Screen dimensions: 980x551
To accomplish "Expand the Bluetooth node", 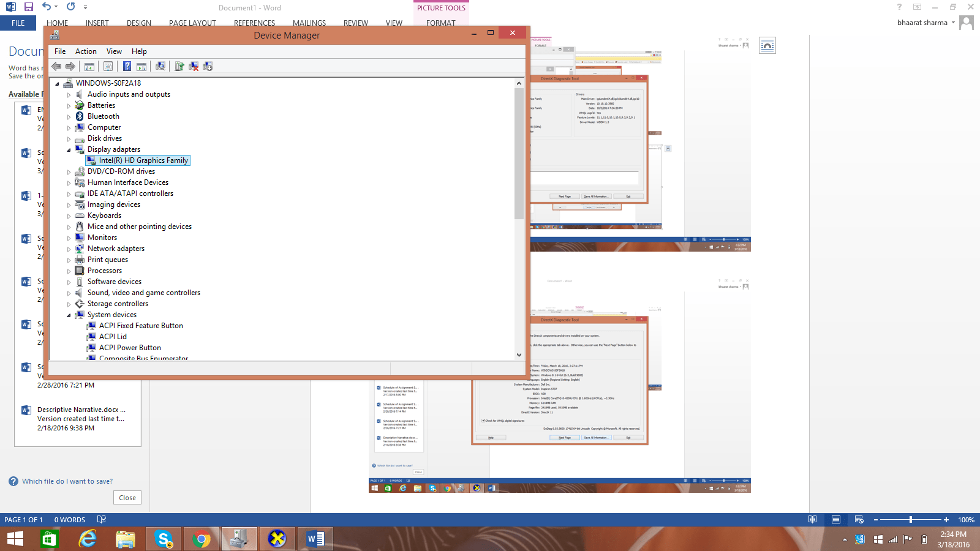I will click(x=69, y=117).
